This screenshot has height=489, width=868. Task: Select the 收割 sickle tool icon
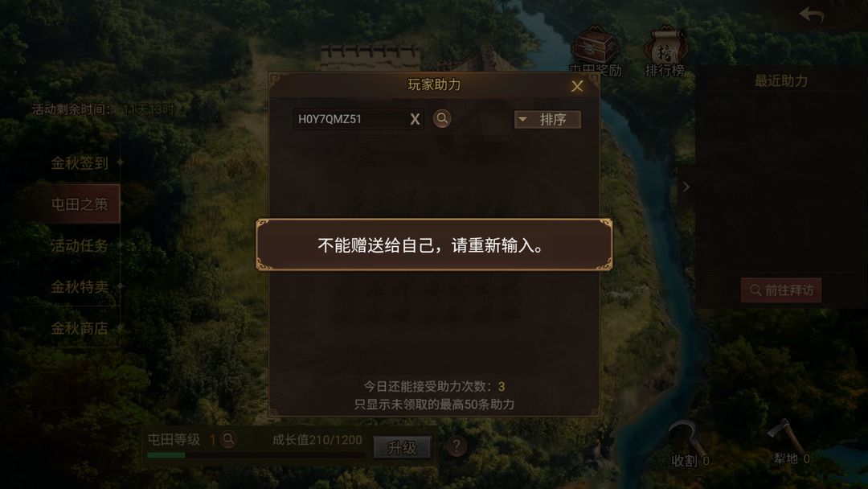686,443
